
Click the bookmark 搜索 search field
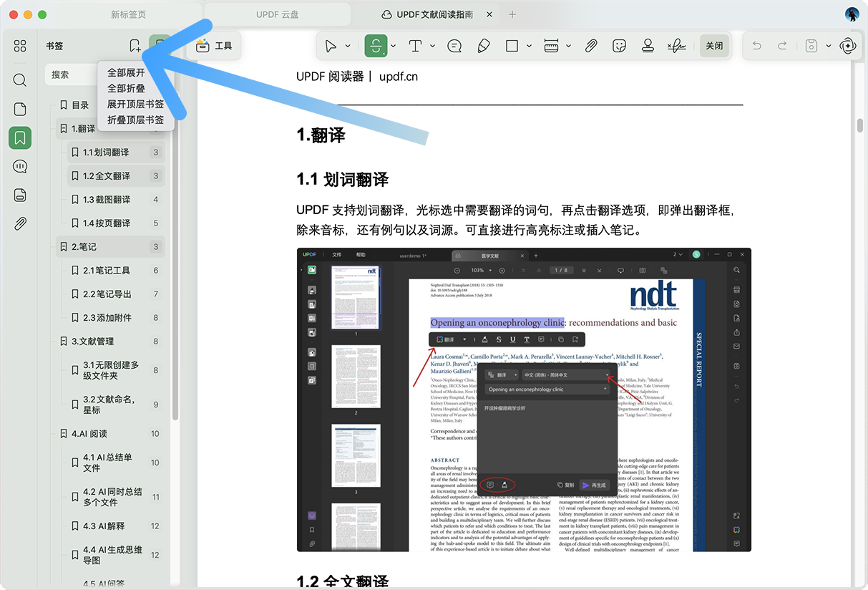[x=72, y=74]
